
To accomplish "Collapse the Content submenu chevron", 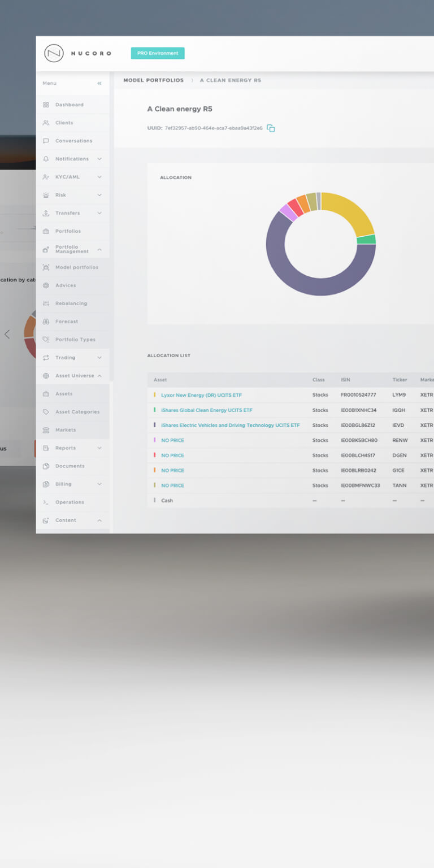I will 99,521.
